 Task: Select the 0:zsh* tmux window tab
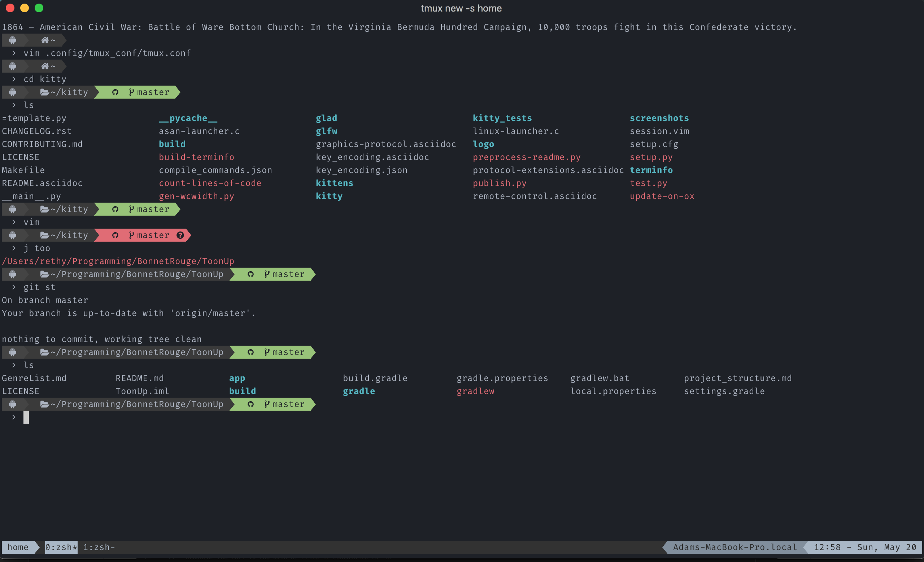coord(61,547)
